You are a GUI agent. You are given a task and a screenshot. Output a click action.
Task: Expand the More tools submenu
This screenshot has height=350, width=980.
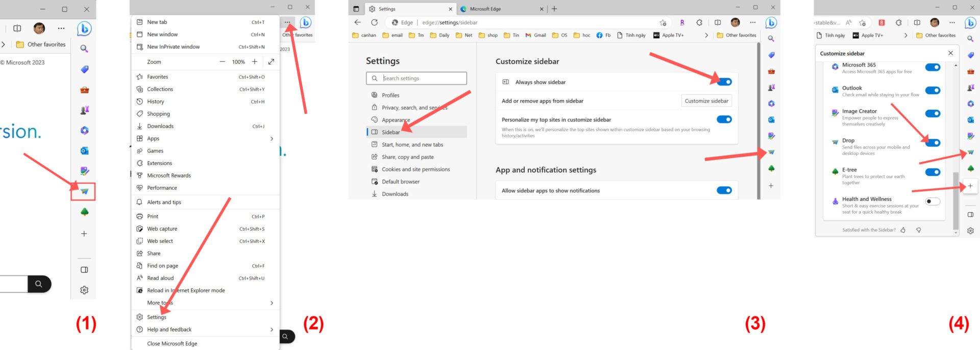point(272,303)
